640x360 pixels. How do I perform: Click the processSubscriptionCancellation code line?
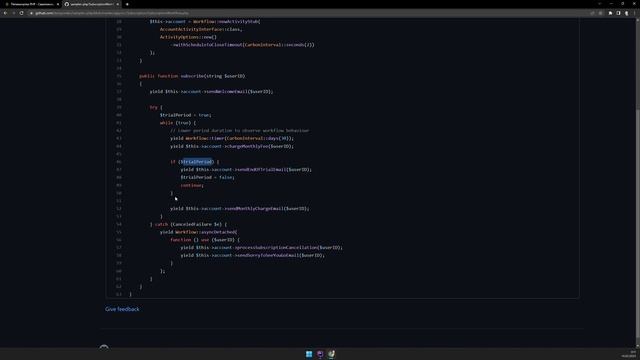(x=262, y=247)
